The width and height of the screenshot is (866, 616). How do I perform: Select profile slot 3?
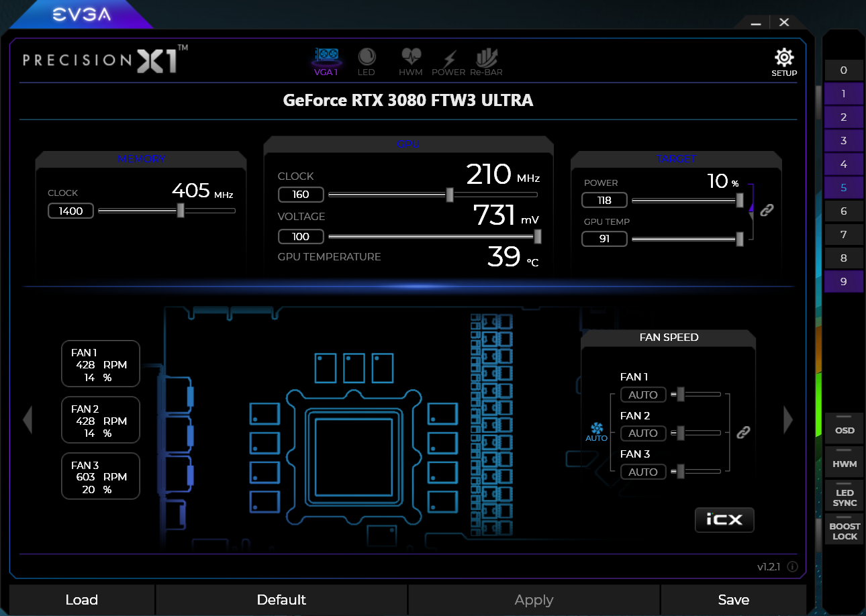[x=844, y=141]
